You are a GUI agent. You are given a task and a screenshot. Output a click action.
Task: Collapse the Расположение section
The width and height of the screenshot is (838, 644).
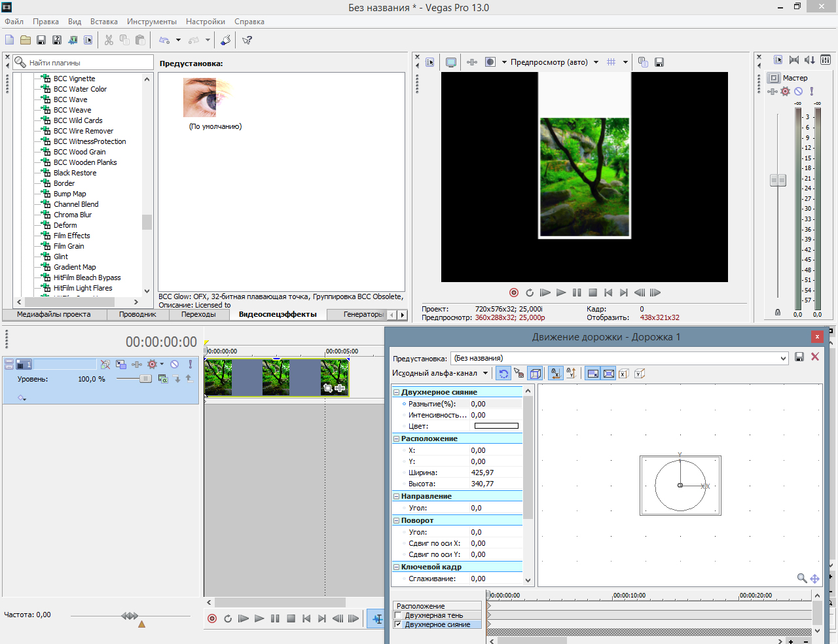[396, 438]
